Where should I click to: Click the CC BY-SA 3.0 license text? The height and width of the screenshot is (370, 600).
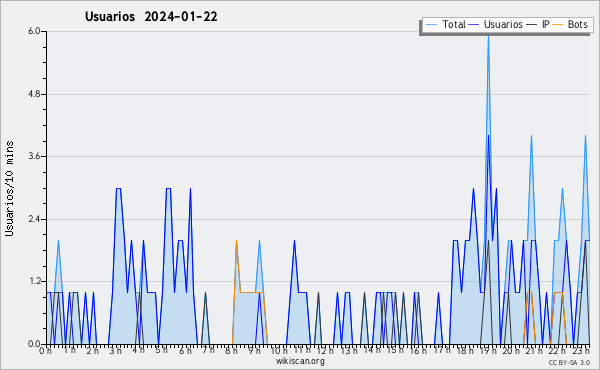pyautogui.click(x=569, y=362)
